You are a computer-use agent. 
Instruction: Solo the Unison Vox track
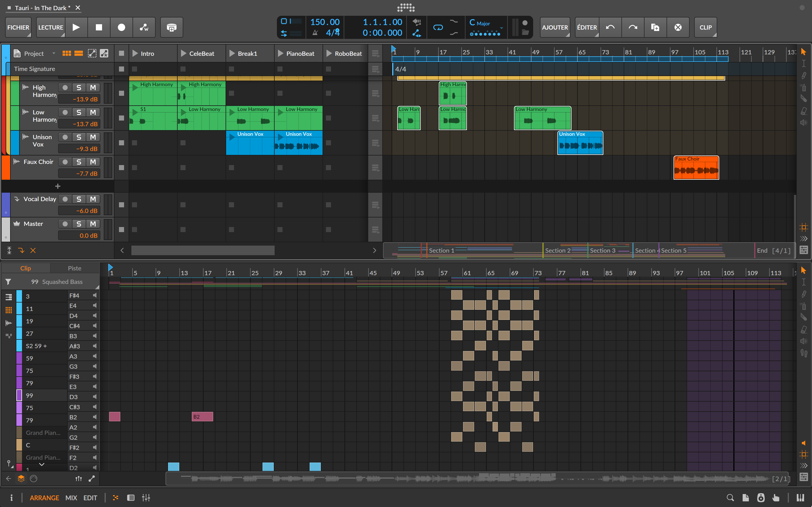click(x=79, y=137)
